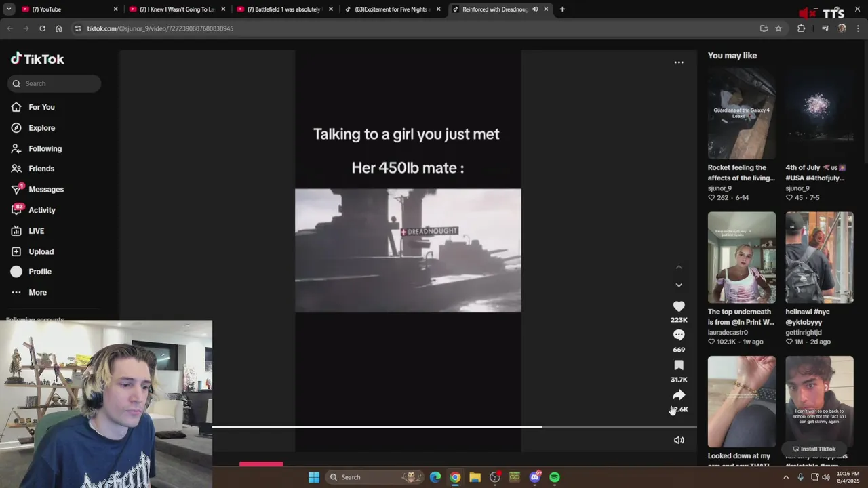
Task: Open the Chrome three-dot menu
Action: pyautogui.click(x=858, y=28)
